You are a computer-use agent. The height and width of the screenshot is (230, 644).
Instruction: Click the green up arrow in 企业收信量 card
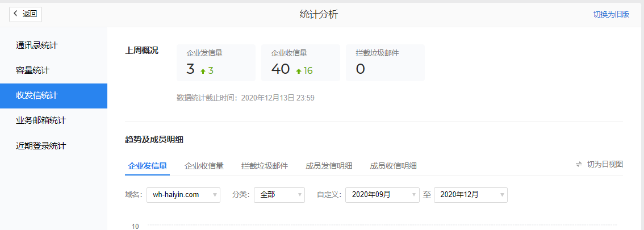click(299, 71)
